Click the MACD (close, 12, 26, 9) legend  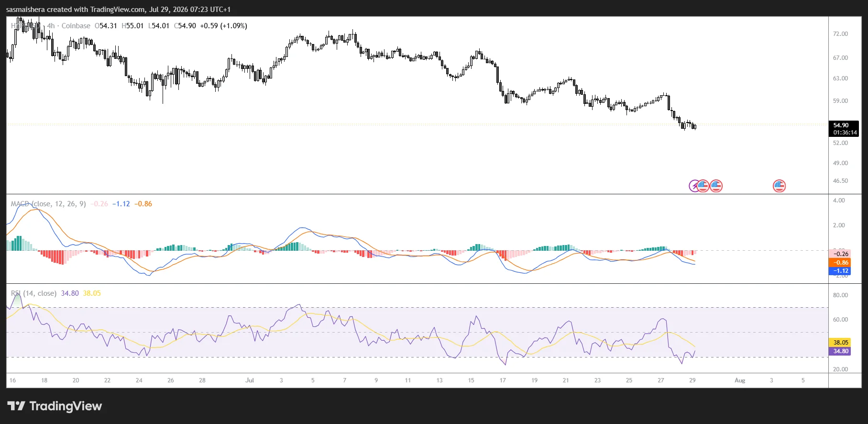tap(48, 204)
